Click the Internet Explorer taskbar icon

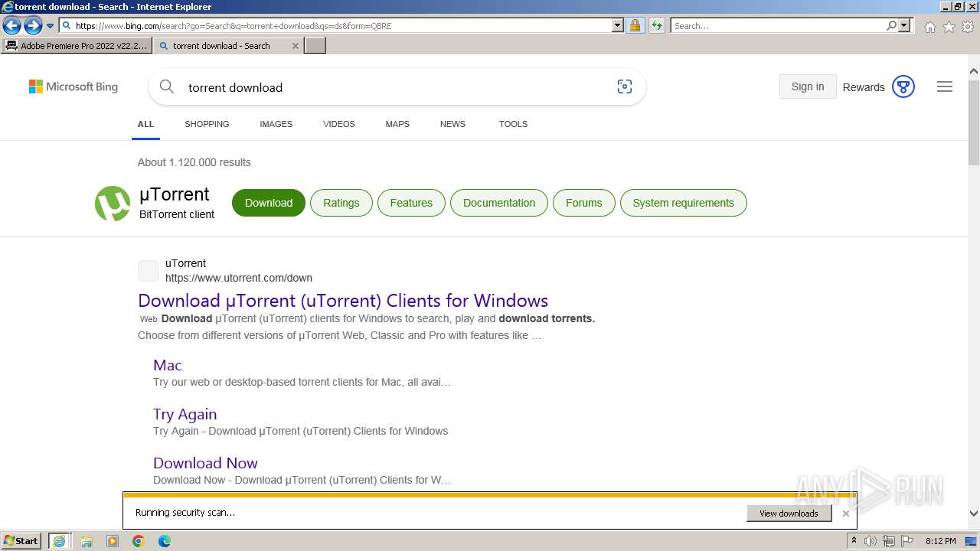tap(59, 541)
